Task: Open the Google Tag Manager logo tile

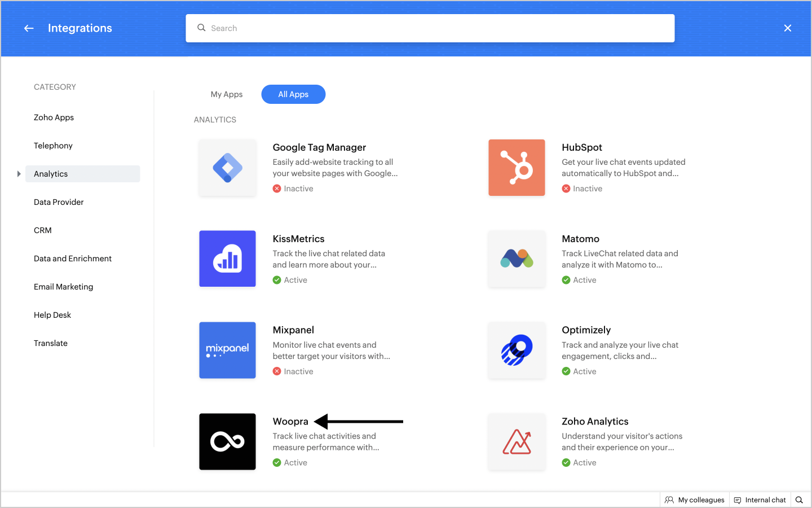Action: pos(227,168)
